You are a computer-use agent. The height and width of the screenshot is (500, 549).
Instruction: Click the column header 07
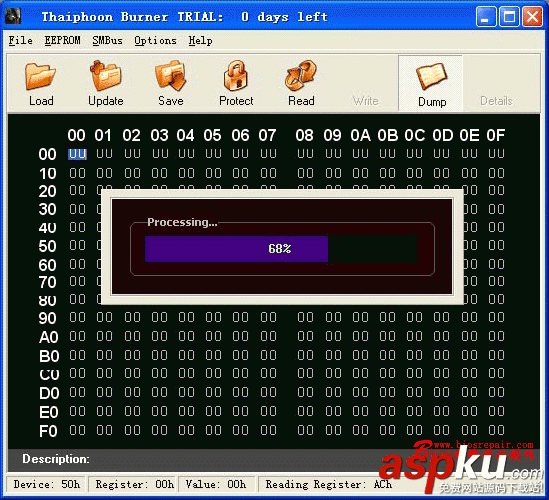[x=267, y=135]
